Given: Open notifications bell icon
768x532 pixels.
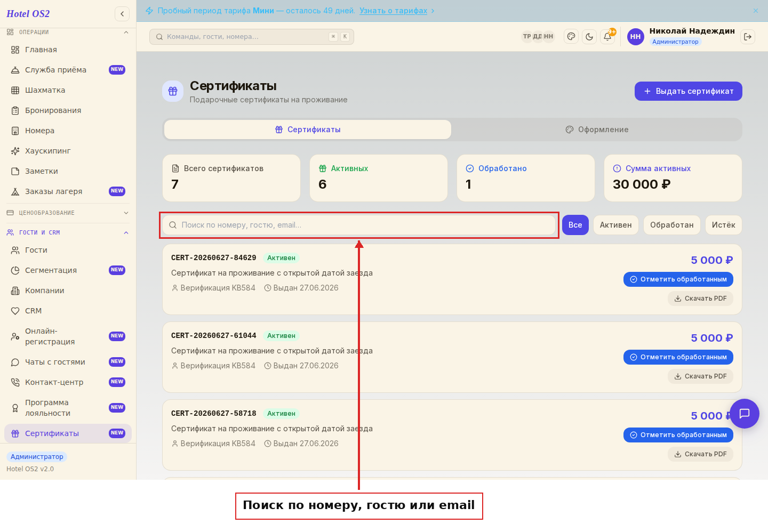Looking at the screenshot, I should point(607,37).
